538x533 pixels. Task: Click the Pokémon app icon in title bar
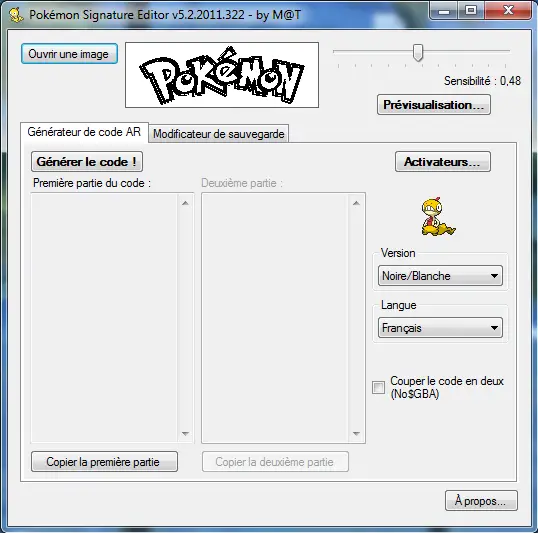click(16, 15)
